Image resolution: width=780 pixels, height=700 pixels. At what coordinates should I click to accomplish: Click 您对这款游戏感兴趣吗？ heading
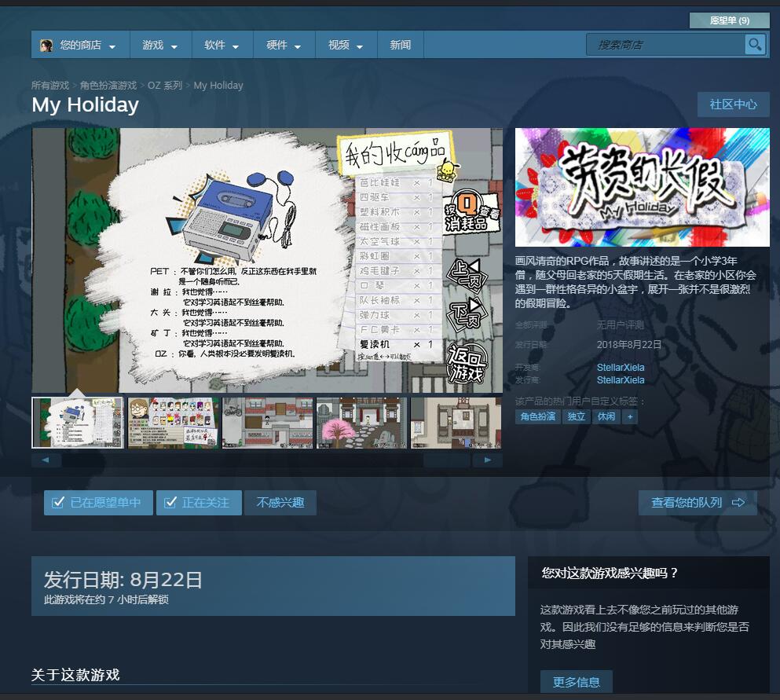point(610,573)
